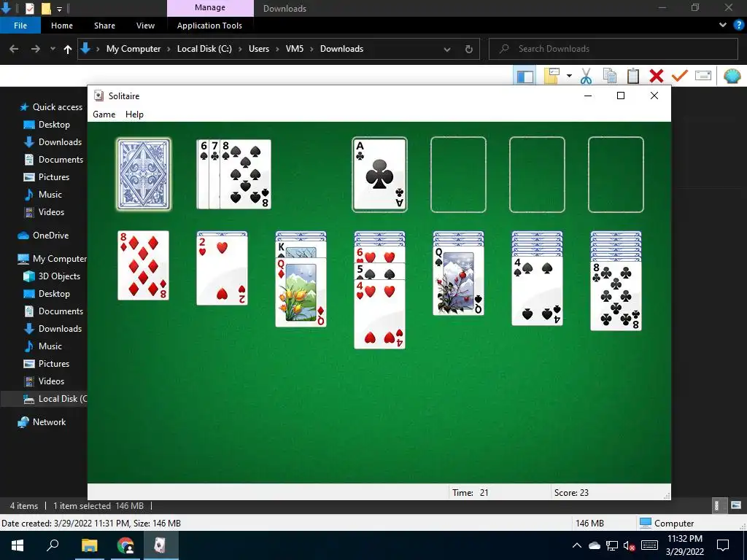Select the 2 of hearts card
Screen dimensions: 747x560
coord(222,270)
